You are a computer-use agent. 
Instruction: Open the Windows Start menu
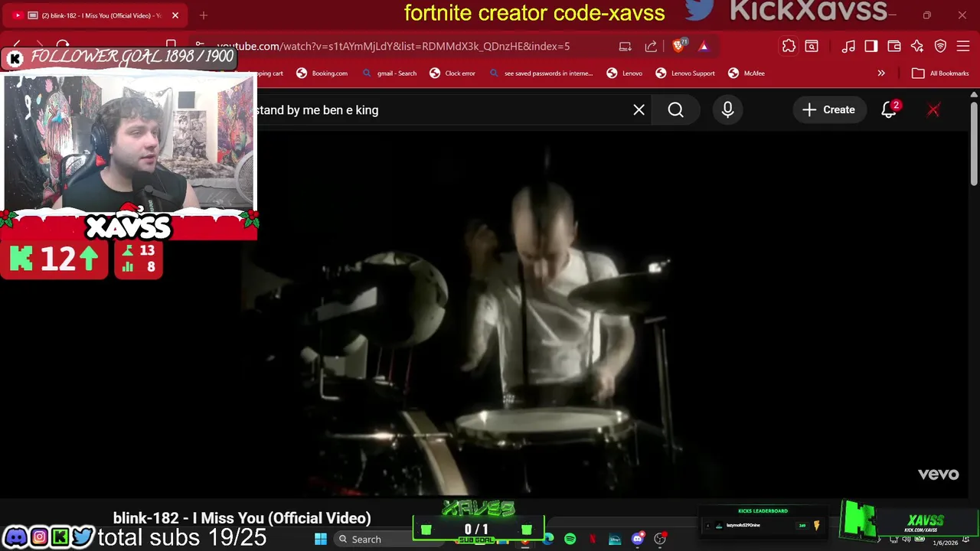321,539
